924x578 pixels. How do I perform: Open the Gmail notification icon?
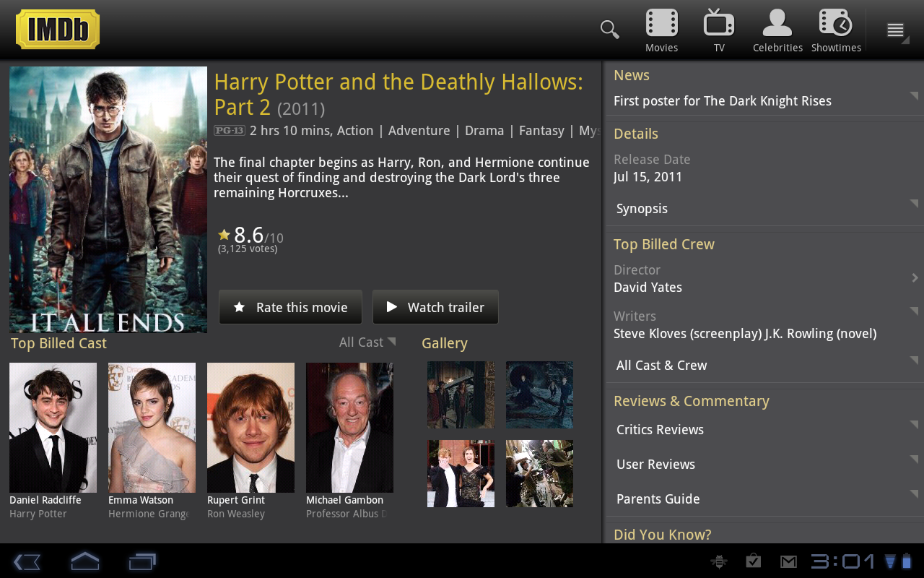[788, 561]
